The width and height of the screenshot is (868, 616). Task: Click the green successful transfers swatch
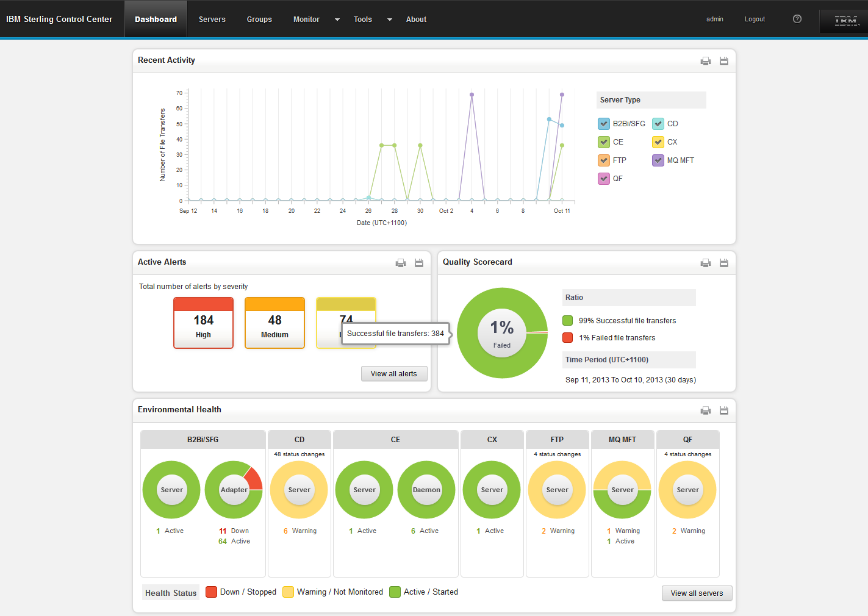coord(568,321)
